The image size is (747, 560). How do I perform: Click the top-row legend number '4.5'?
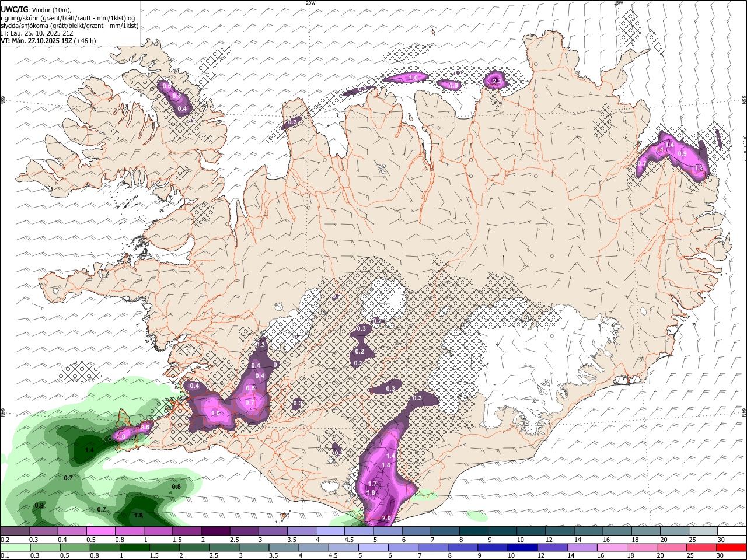(349, 540)
